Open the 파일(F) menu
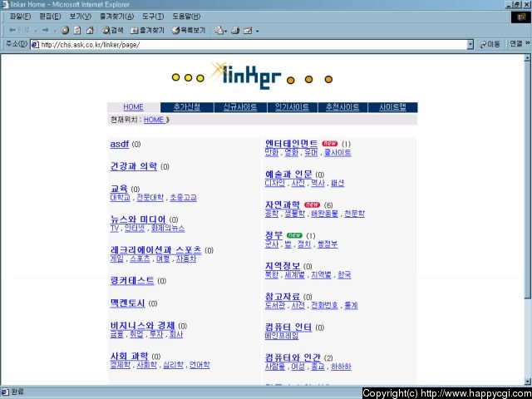This screenshot has height=399, width=532. 20,17
